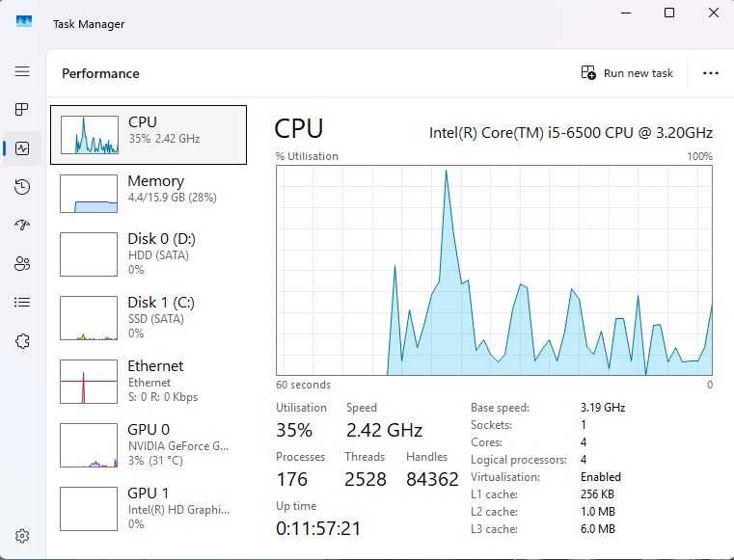Show Disk 1 (C:) SSD performance

pos(149,317)
